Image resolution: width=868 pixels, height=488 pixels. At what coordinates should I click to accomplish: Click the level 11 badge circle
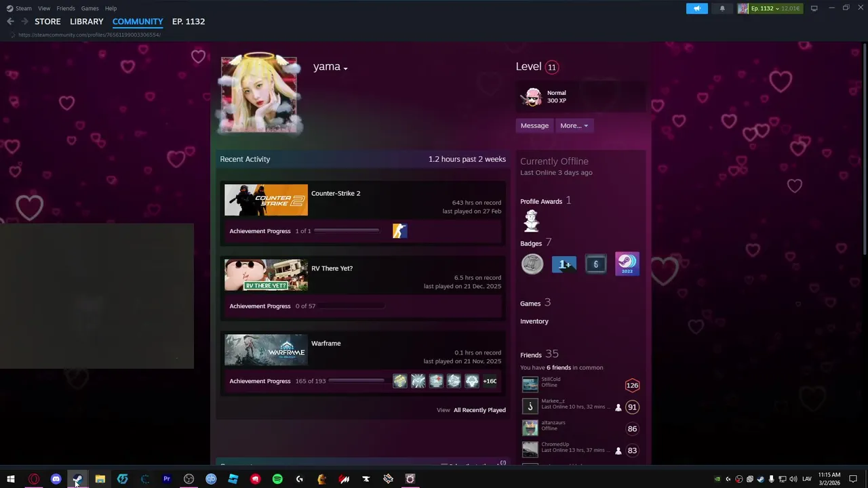click(x=552, y=67)
